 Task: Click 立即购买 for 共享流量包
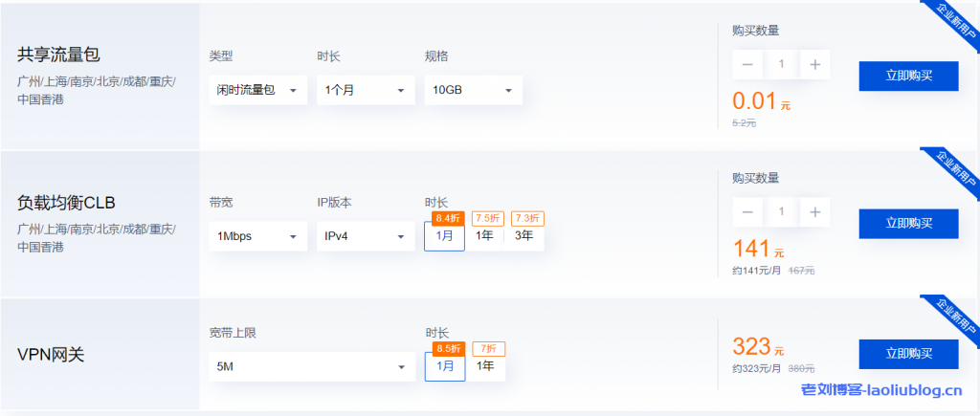pyautogui.click(x=908, y=76)
